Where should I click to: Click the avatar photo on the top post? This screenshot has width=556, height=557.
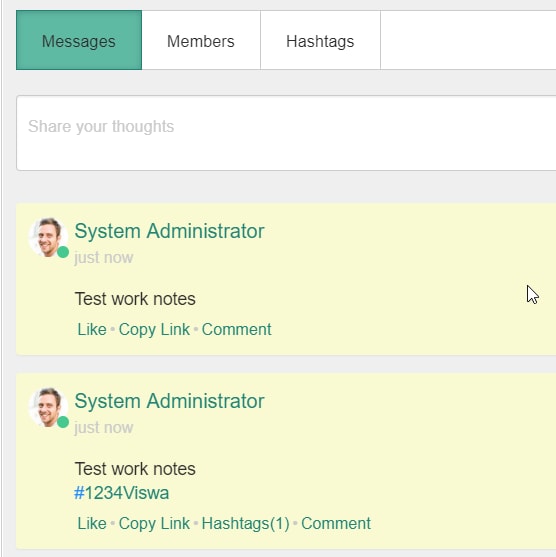tap(48, 237)
